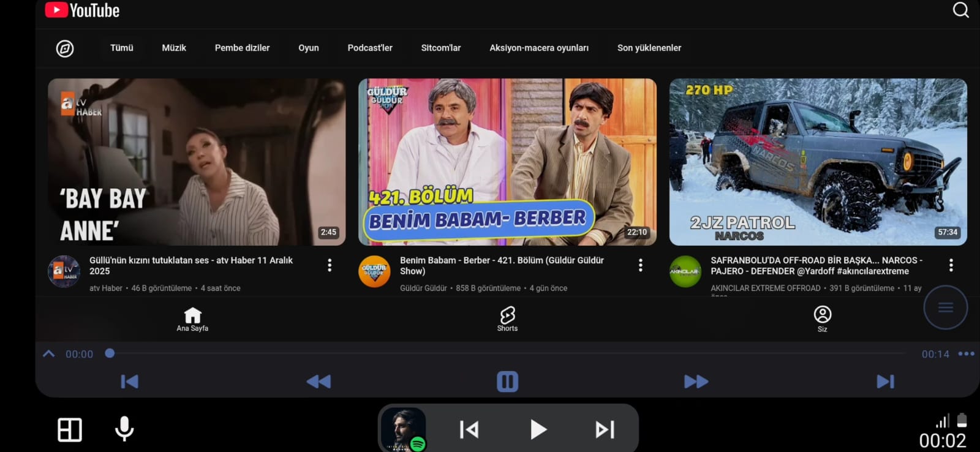
Task: Select the Son yüklenenler chip
Action: point(649,48)
